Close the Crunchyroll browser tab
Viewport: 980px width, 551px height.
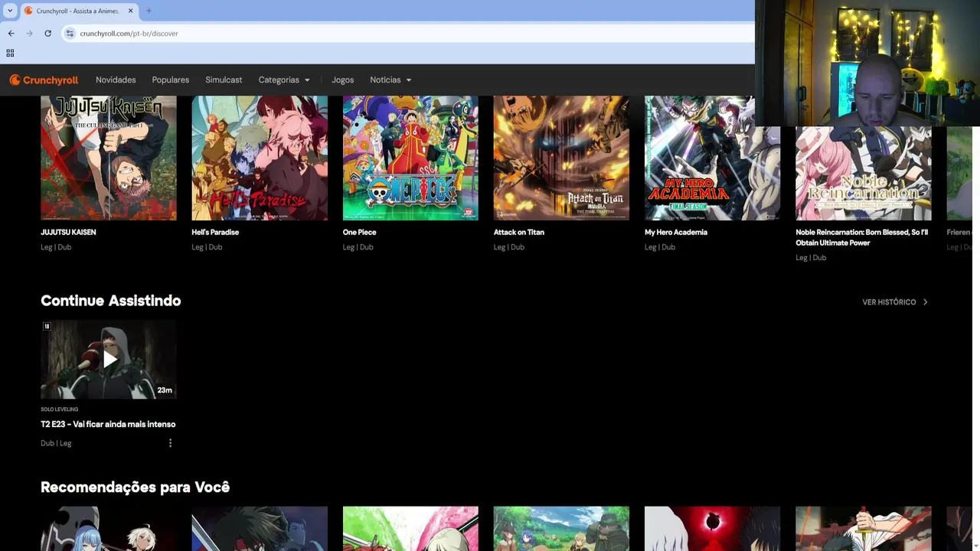[x=130, y=11]
